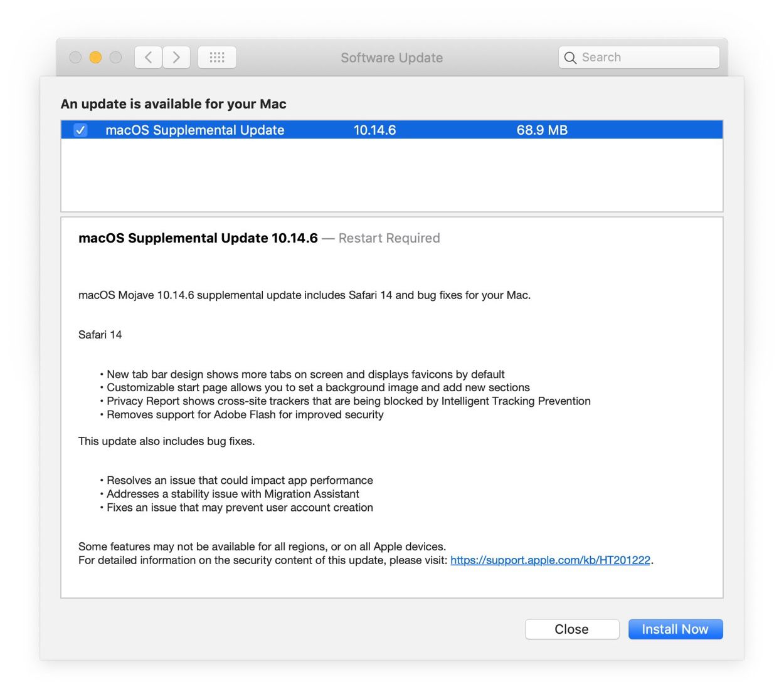This screenshot has height=687, width=784.
Task: Select the green zoom traffic light
Action: coord(115,56)
